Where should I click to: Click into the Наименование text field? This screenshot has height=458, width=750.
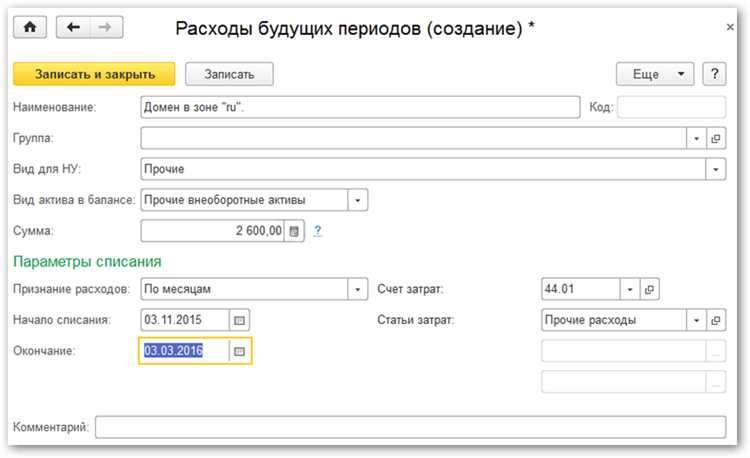coord(360,107)
